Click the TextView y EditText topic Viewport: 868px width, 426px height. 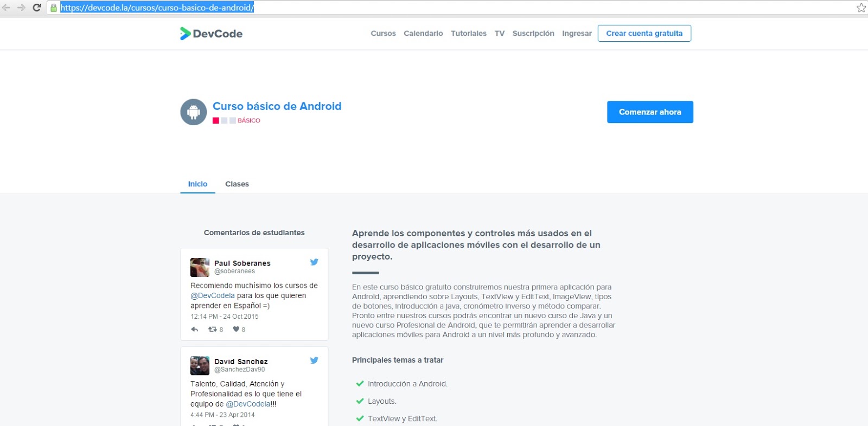(403, 418)
